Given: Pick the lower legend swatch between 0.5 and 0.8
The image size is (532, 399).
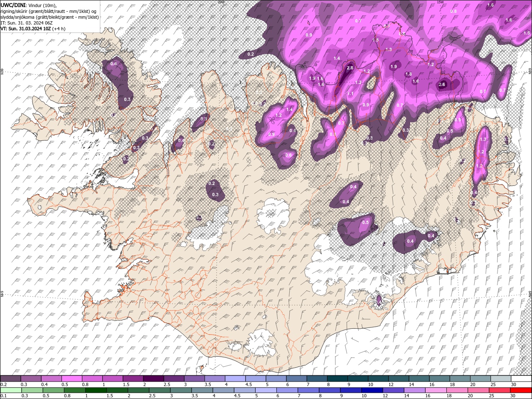Looking at the screenshot, I should [54, 390].
